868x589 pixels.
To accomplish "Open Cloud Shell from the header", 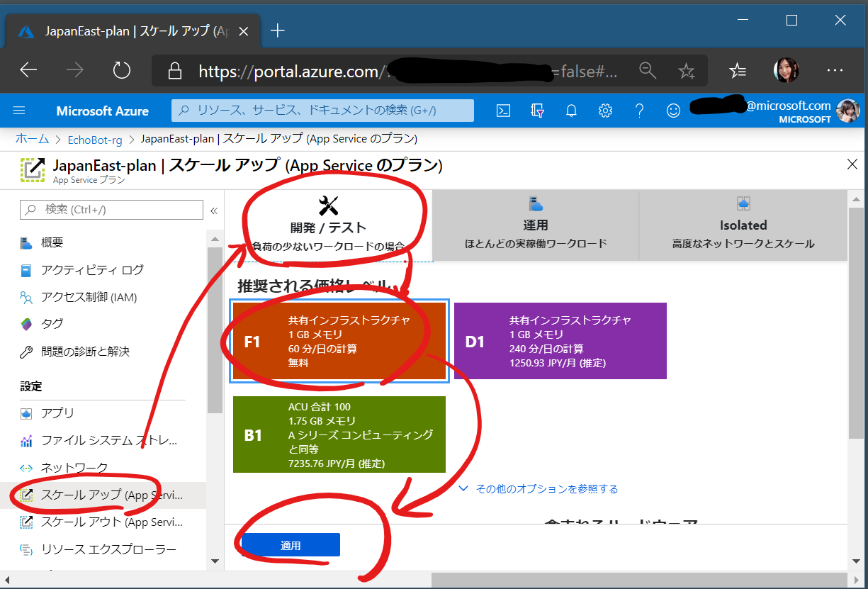I will coord(503,111).
